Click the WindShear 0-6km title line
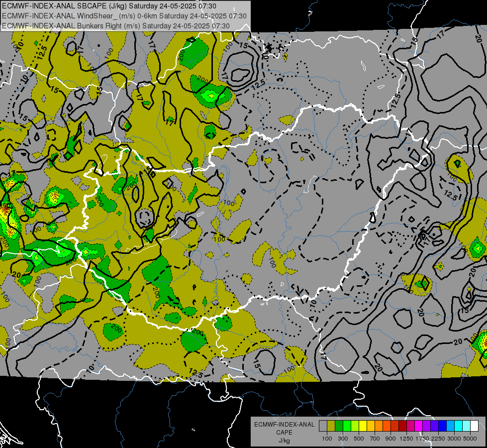The image size is (487, 448). coord(124,16)
